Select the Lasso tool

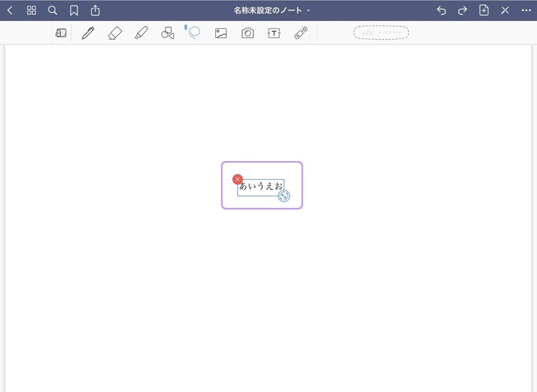click(194, 33)
